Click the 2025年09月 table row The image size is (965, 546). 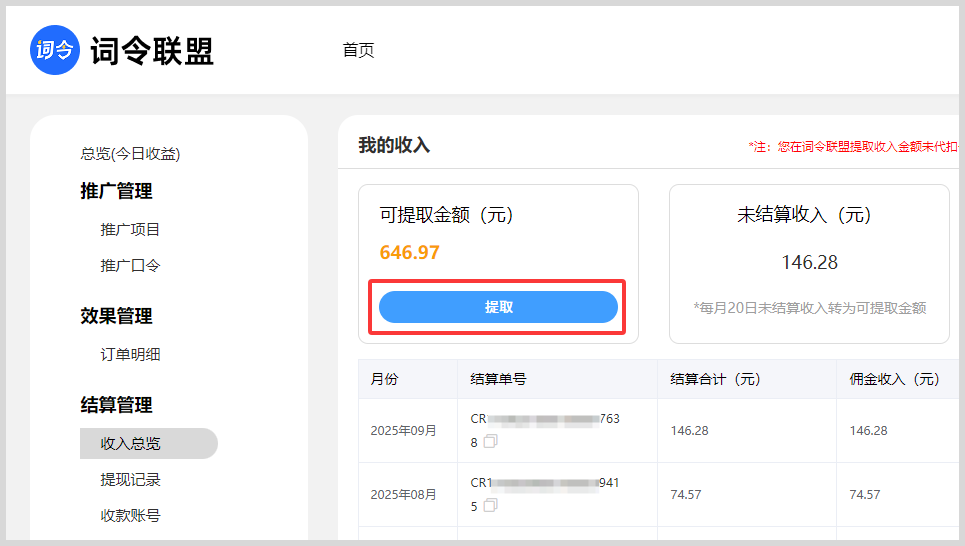click(x=404, y=430)
